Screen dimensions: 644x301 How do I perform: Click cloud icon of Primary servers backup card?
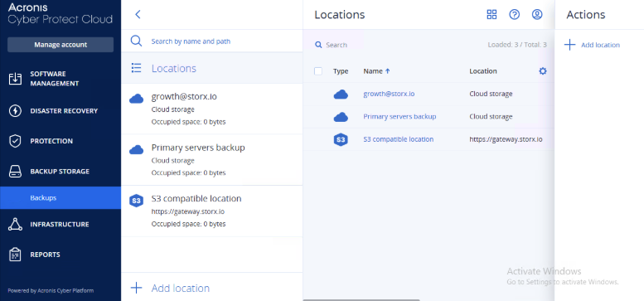point(137,150)
